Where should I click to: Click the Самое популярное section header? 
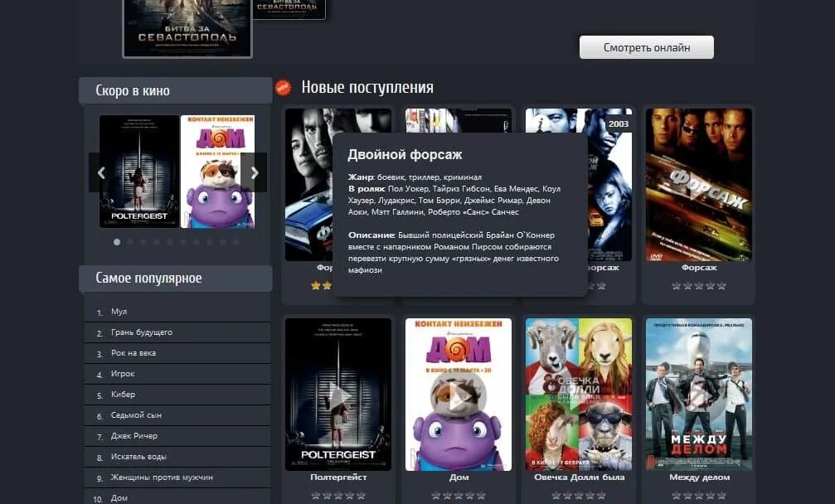(175, 279)
